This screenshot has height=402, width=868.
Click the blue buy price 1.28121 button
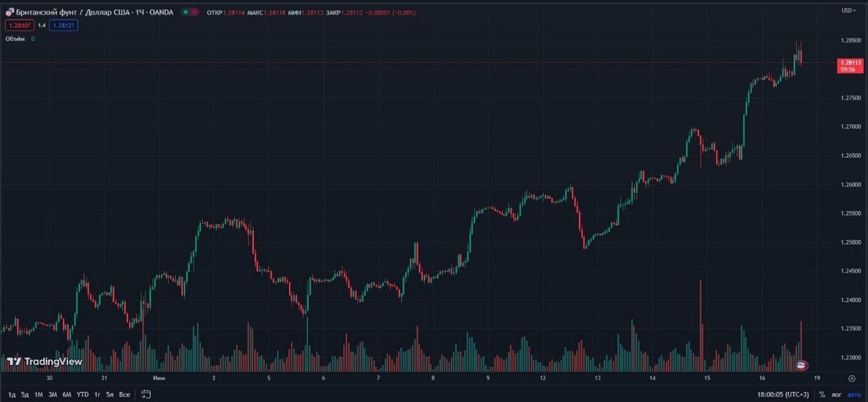pos(64,25)
